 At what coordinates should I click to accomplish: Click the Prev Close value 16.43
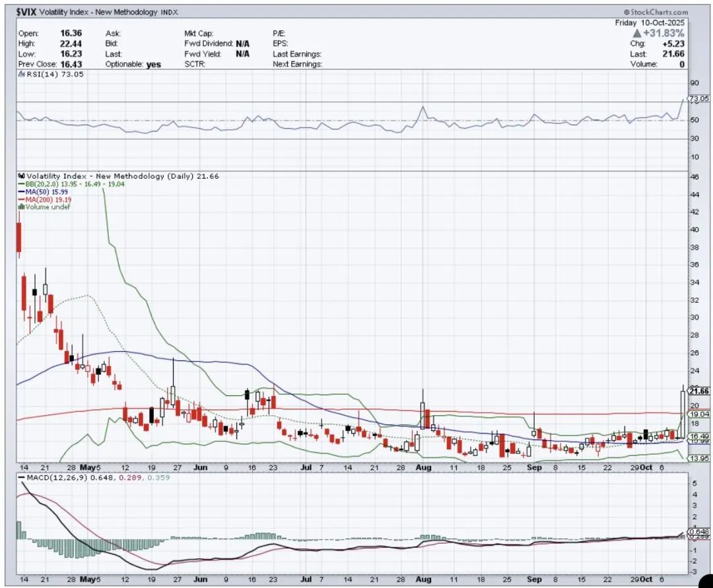(x=71, y=64)
